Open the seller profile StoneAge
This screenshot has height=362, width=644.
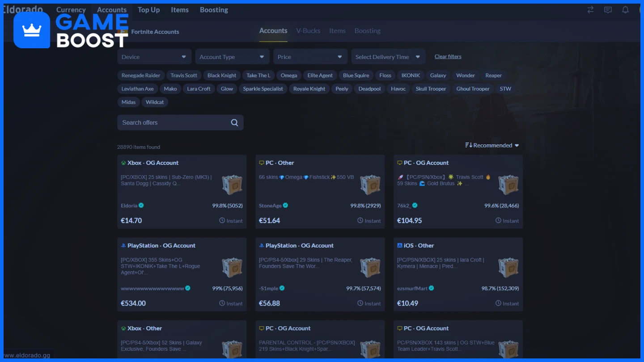[x=270, y=206]
